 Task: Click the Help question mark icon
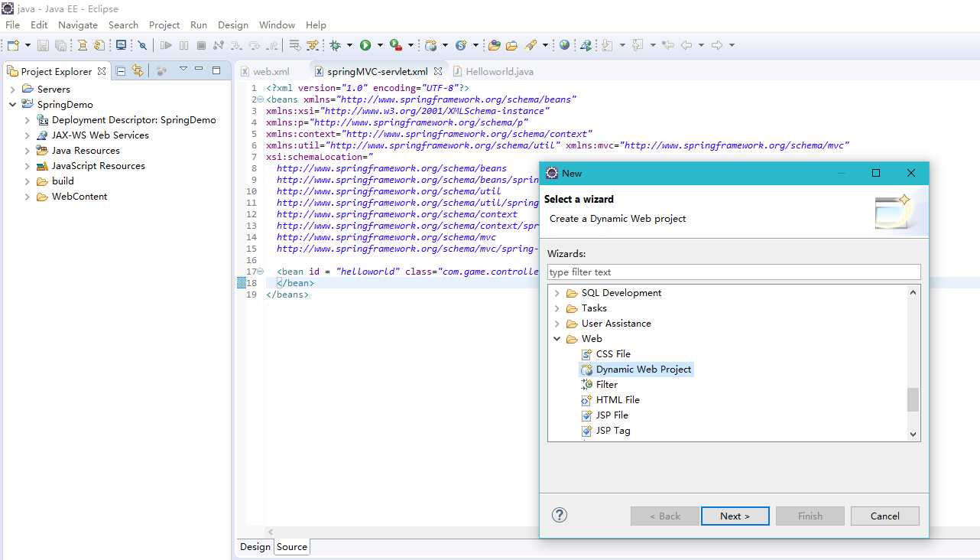[x=560, y=515]
